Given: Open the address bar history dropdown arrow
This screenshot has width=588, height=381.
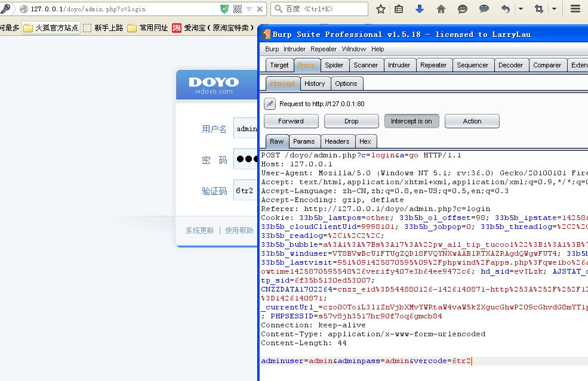Looking at the screenshot, I should [x=249, y=9].
